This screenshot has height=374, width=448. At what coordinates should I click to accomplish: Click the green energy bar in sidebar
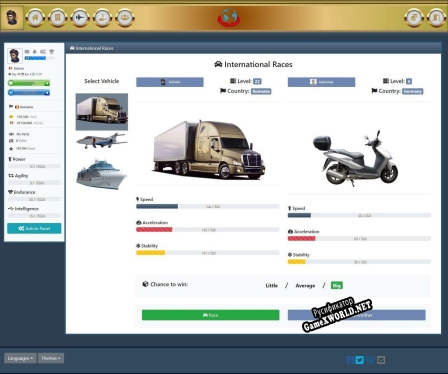pyautogui.click(x=29, y=83)
